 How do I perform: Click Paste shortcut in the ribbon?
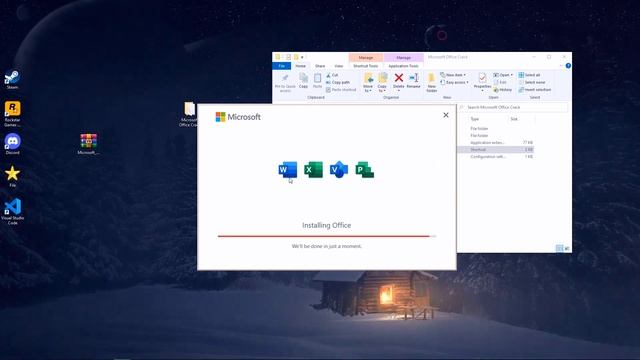(341, 90)
